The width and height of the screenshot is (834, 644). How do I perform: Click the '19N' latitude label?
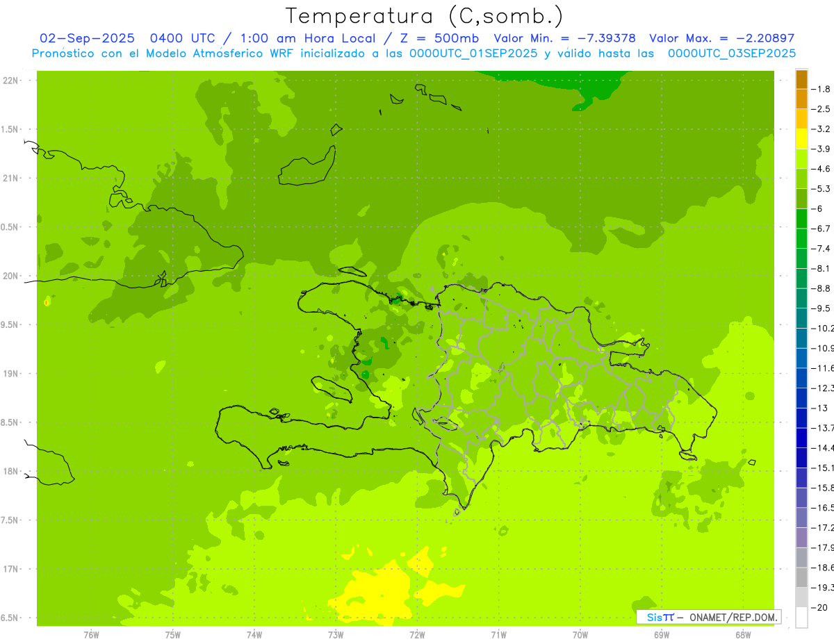point(10,373)
